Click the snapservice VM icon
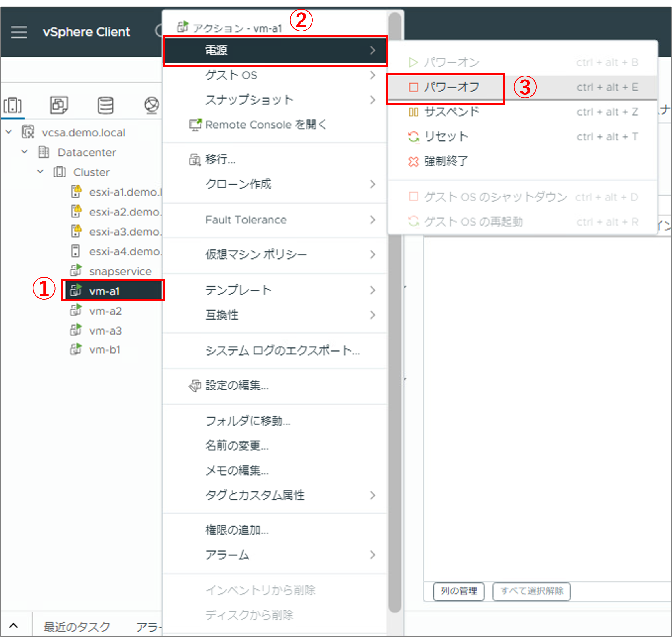Viewport: 672px width, 637px height. click(76, 270)
